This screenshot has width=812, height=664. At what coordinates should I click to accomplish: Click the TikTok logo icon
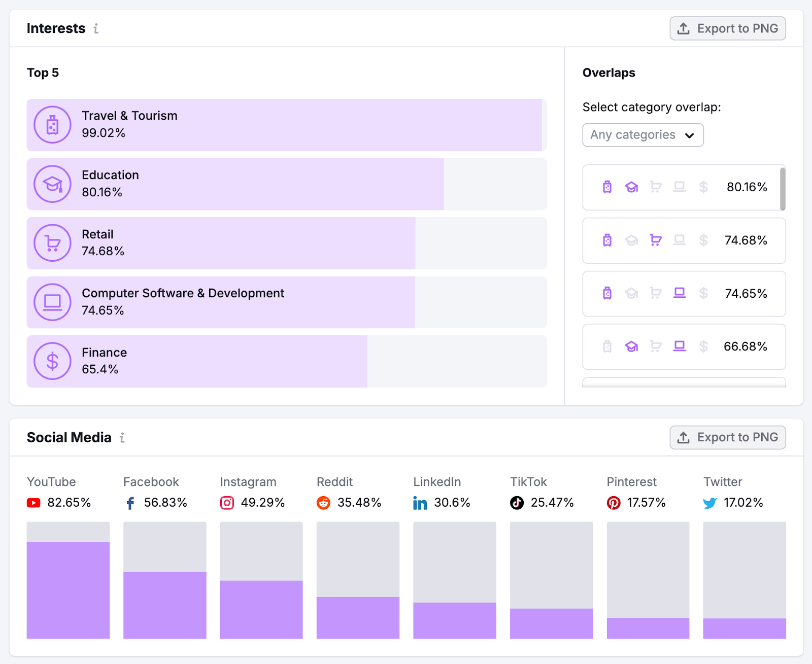tap(517, 503)
